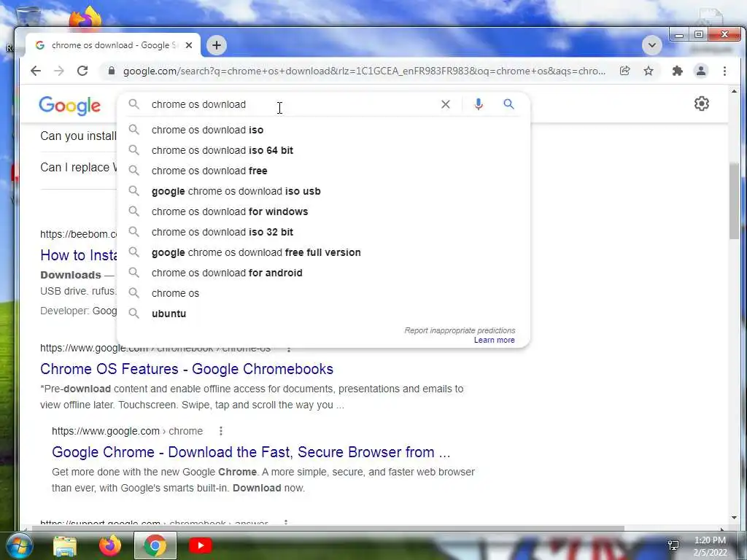Start voice search with the microphone
The width and height of the screenshot is (747, 560).
pos(479,104)
